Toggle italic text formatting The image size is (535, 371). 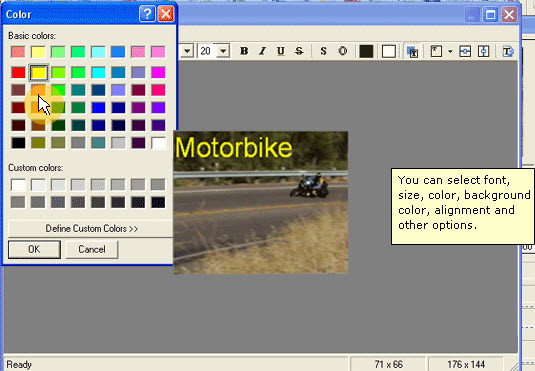pyautogui.click(x=262, y=51)
